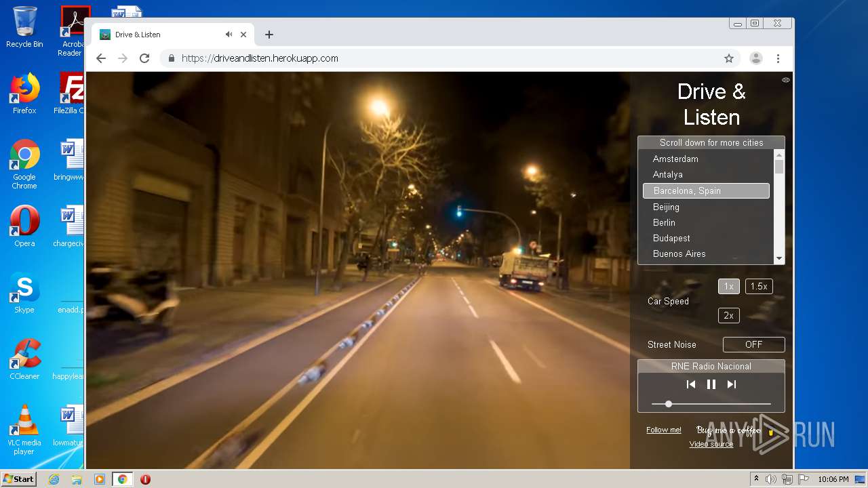
Task: Select Barcelona, Spain in the city list
Action: click(x=706, y=190)
